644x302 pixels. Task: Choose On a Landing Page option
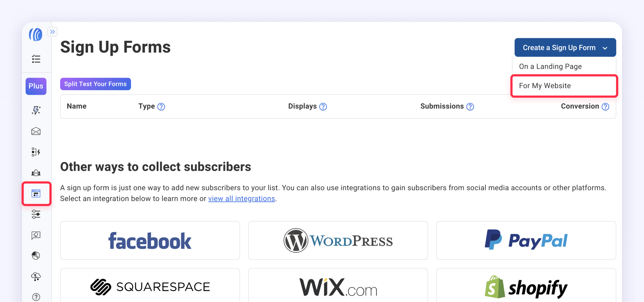point(564,66)
